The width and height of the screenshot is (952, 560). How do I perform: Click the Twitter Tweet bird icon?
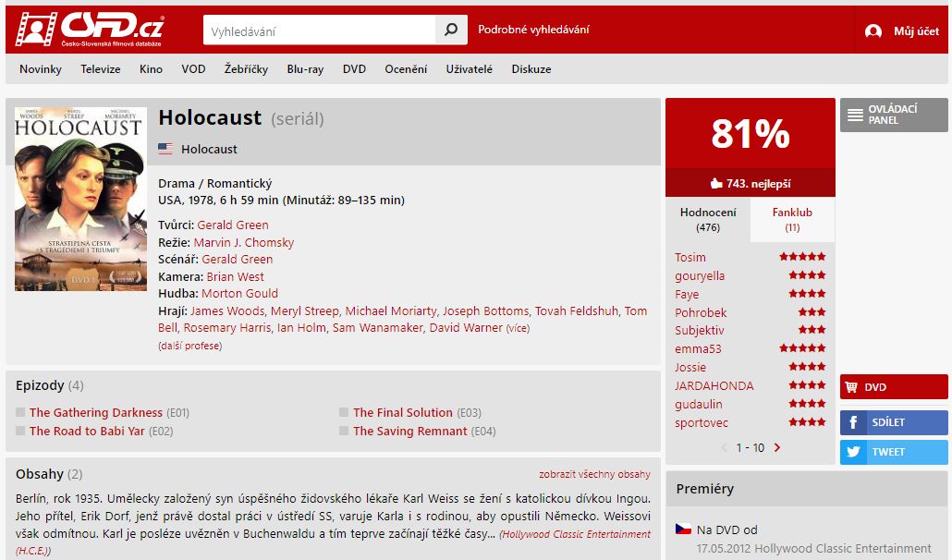(853, 452)
